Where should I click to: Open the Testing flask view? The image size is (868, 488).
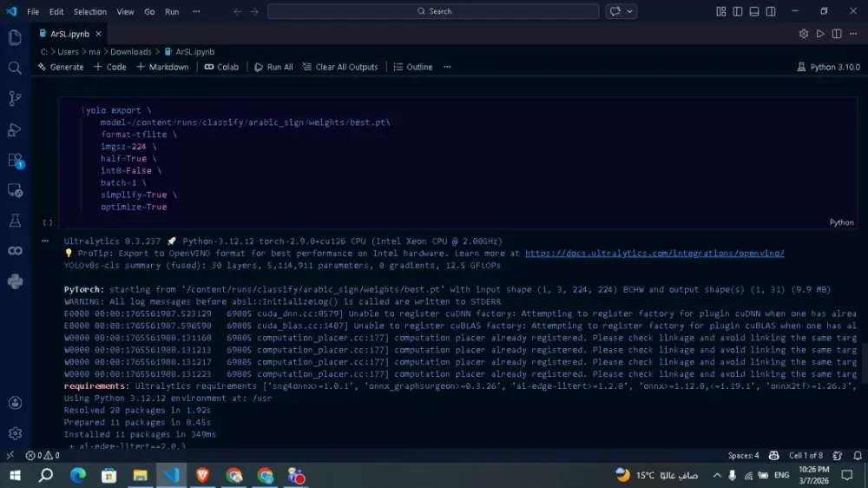click(15, 221)
